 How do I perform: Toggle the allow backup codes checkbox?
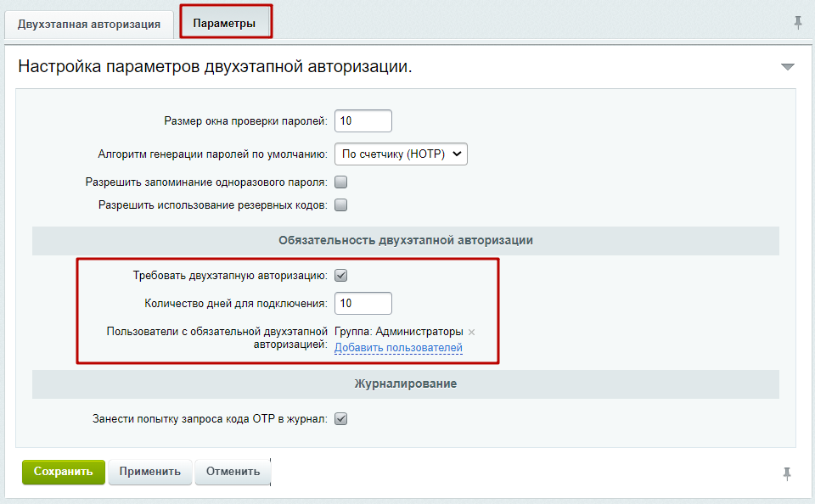[x=341, y=204]
